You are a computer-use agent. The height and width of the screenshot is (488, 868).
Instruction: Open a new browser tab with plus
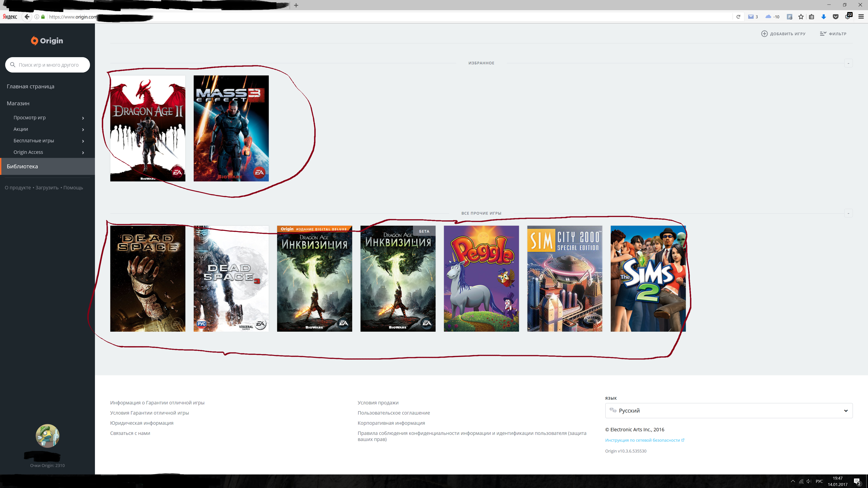click(296, 5)
